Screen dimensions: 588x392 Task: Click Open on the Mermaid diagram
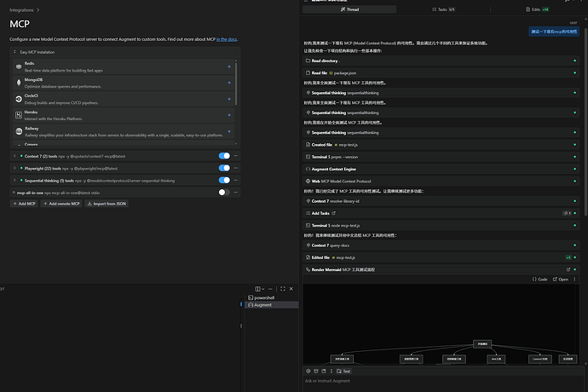560,280
